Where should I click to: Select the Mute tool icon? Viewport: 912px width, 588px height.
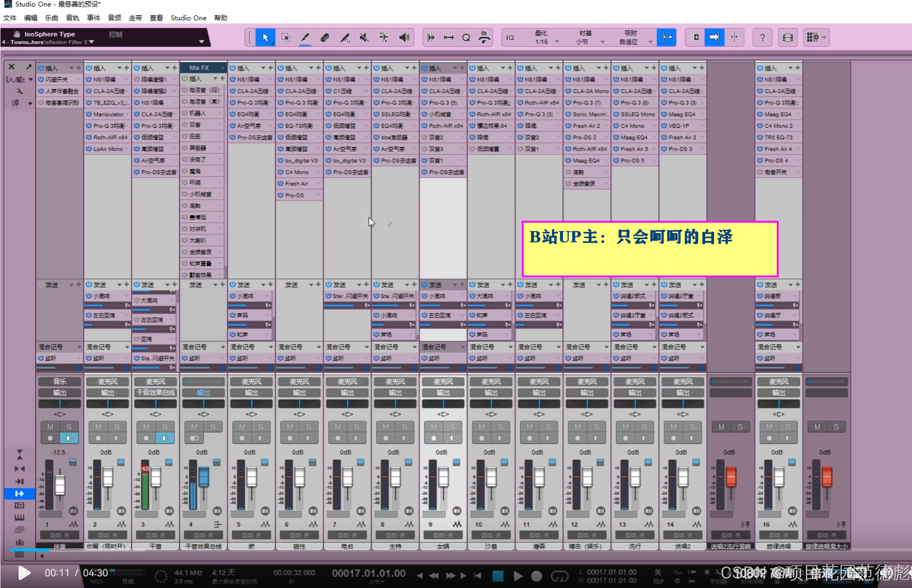click(364, 37)
